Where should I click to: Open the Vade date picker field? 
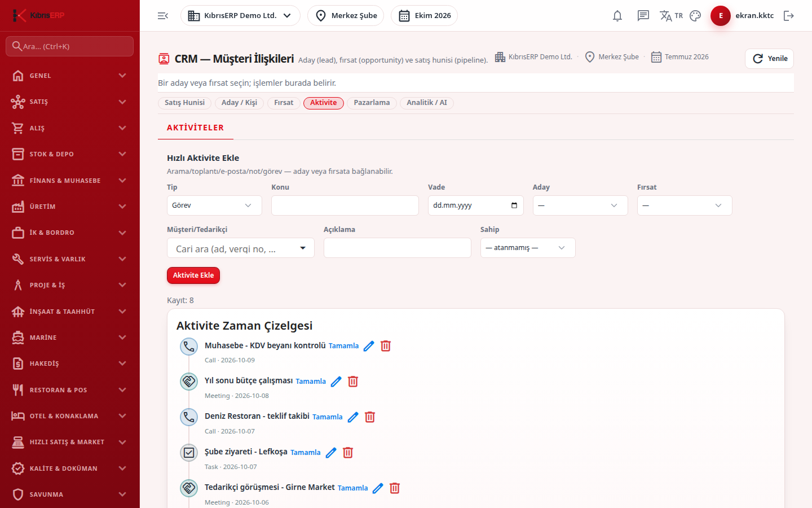point(476,205)
